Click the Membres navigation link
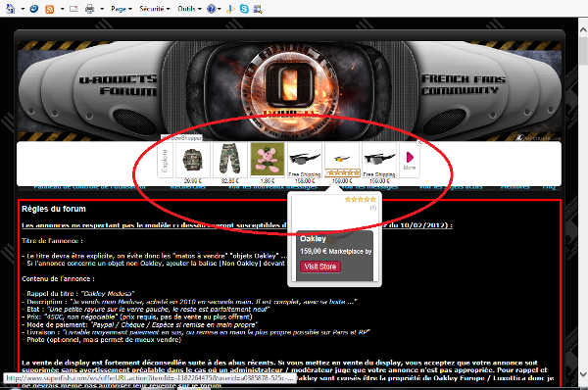 (515, 187)
